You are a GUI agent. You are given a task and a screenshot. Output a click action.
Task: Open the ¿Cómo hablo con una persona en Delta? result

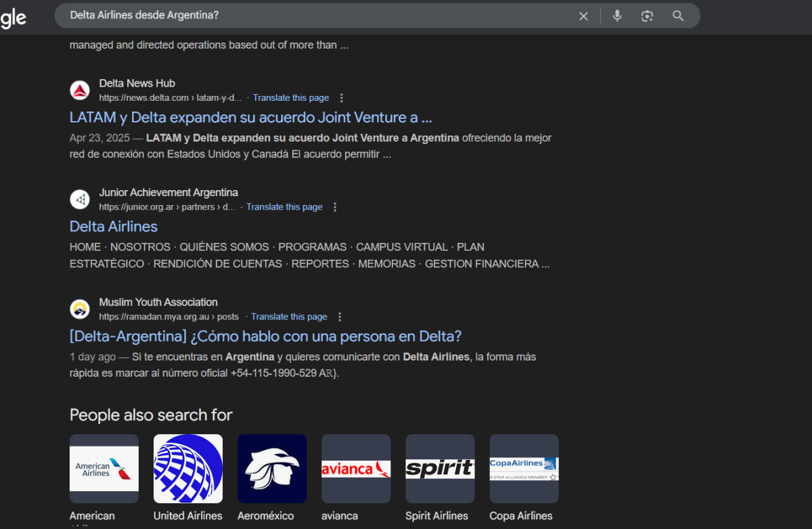coord(265,336)
